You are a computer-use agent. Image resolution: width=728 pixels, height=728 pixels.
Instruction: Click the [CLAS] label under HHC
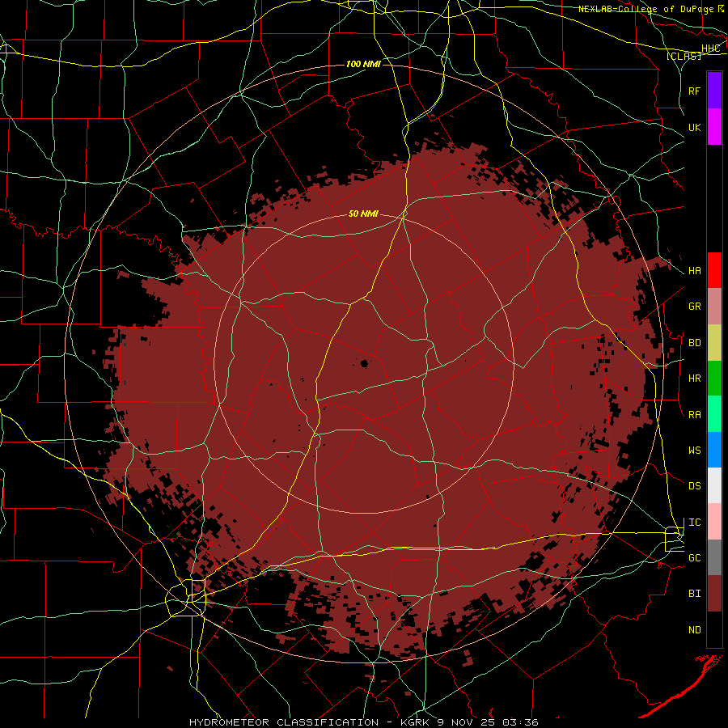(x=684, y=57)
